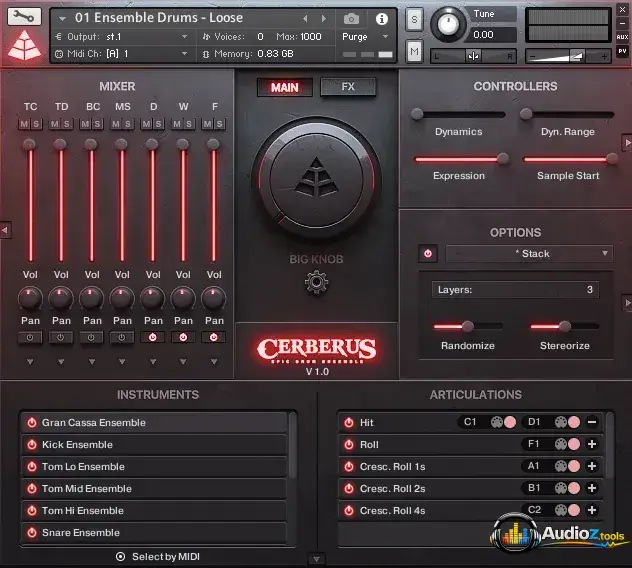Select Kick Ensemble instrument

(154, 444)
